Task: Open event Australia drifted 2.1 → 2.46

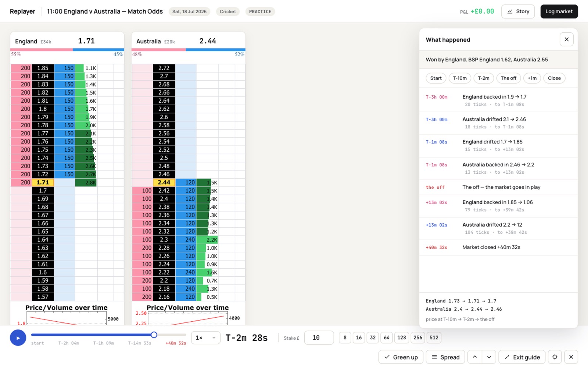Action: (498, 123)
